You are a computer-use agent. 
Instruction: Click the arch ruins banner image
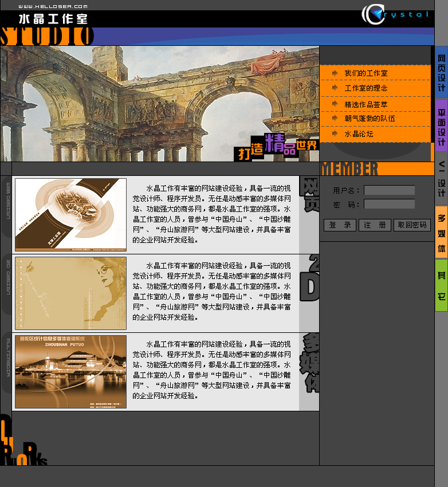[160, 104]
